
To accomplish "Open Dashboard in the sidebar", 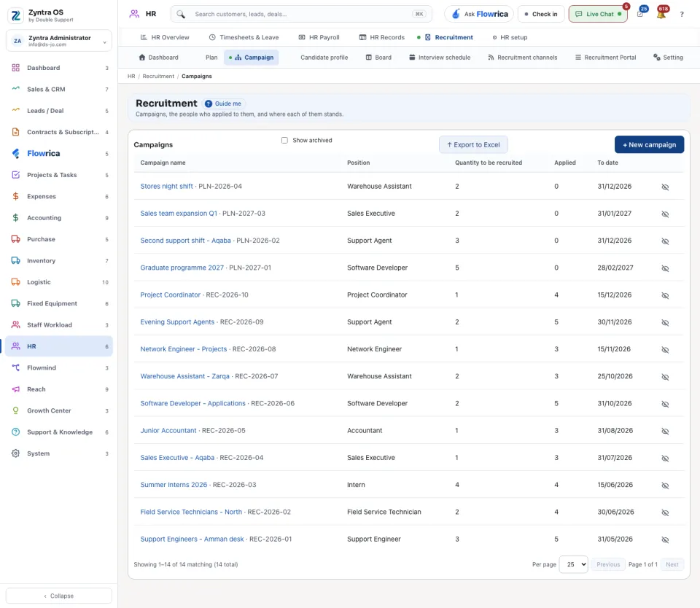I will coord(59,68).
